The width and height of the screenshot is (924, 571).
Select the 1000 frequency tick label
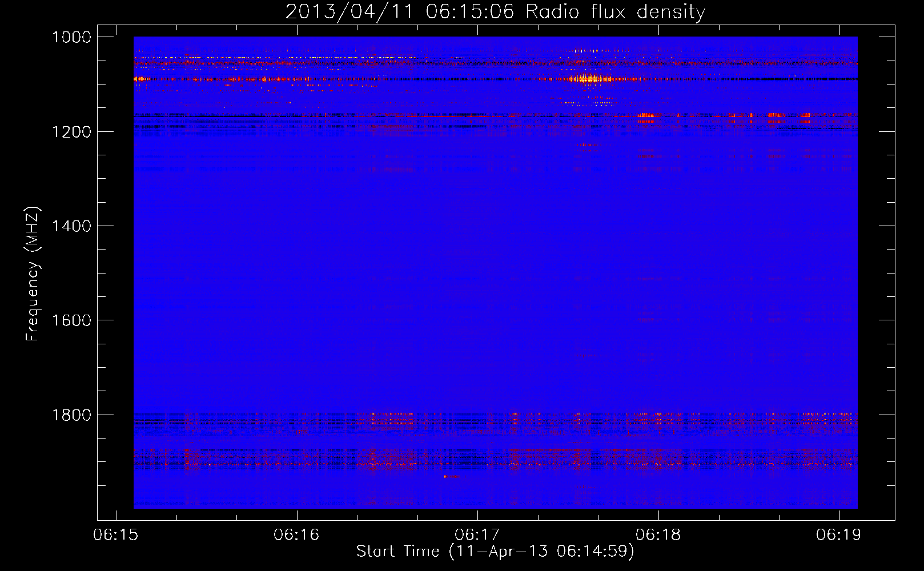(71, 37)
